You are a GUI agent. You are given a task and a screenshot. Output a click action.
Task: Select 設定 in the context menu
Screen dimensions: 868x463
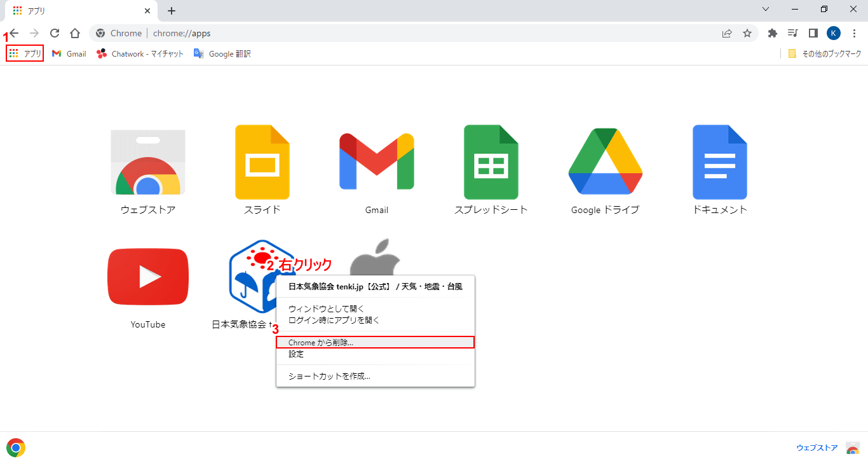tap(376, 354)
